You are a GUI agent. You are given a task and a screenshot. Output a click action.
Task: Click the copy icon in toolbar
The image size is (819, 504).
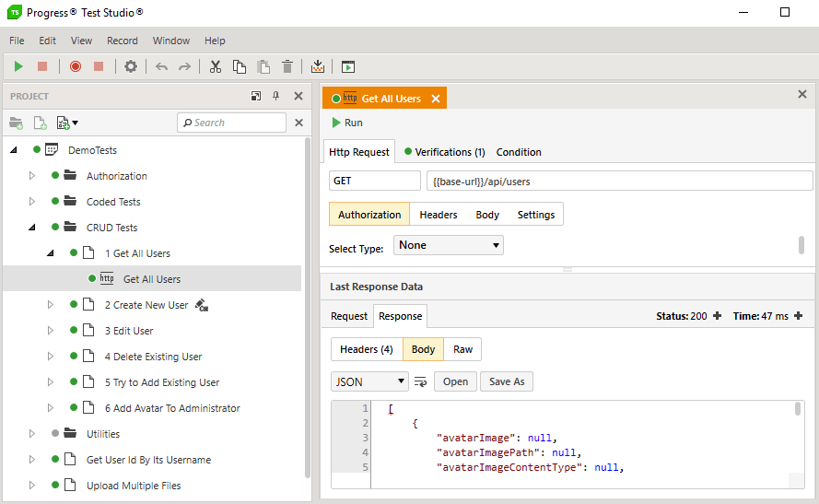coord(240,66)
